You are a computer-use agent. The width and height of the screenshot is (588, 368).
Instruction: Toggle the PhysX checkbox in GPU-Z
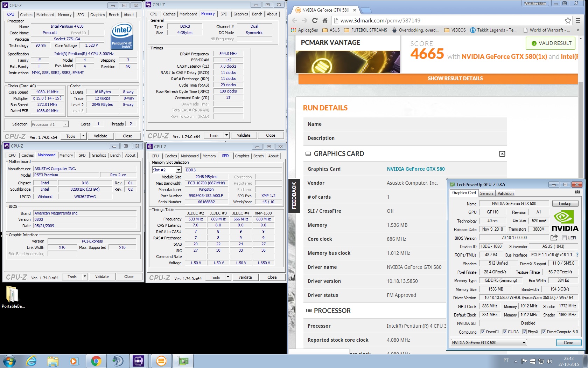coord(524,332)
